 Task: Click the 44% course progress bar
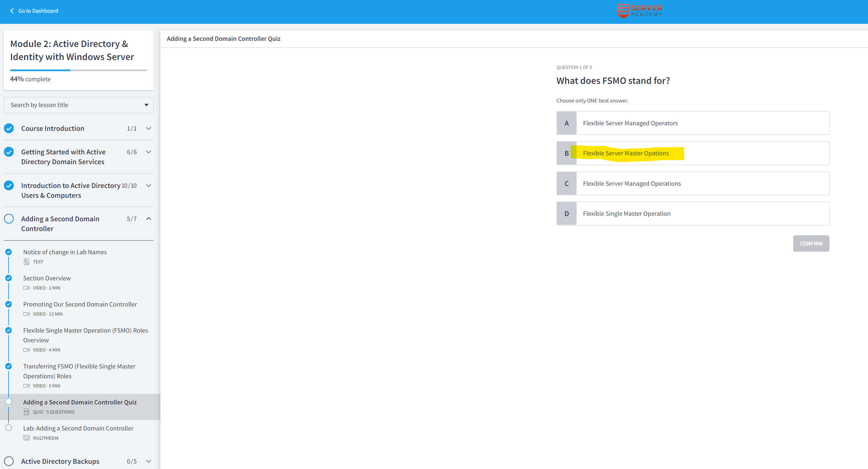(x=78, y=70)
